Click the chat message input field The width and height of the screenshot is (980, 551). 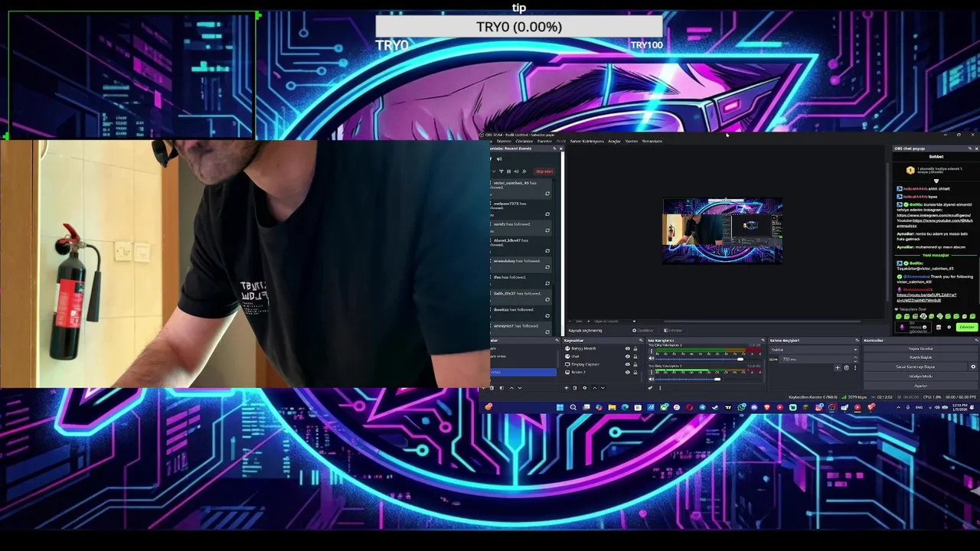pos(913,327)
